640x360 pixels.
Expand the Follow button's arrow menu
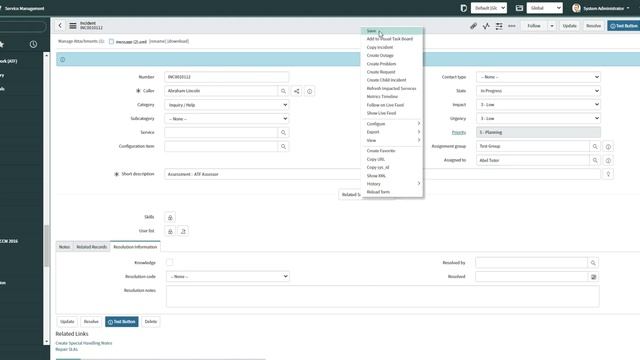551,26
